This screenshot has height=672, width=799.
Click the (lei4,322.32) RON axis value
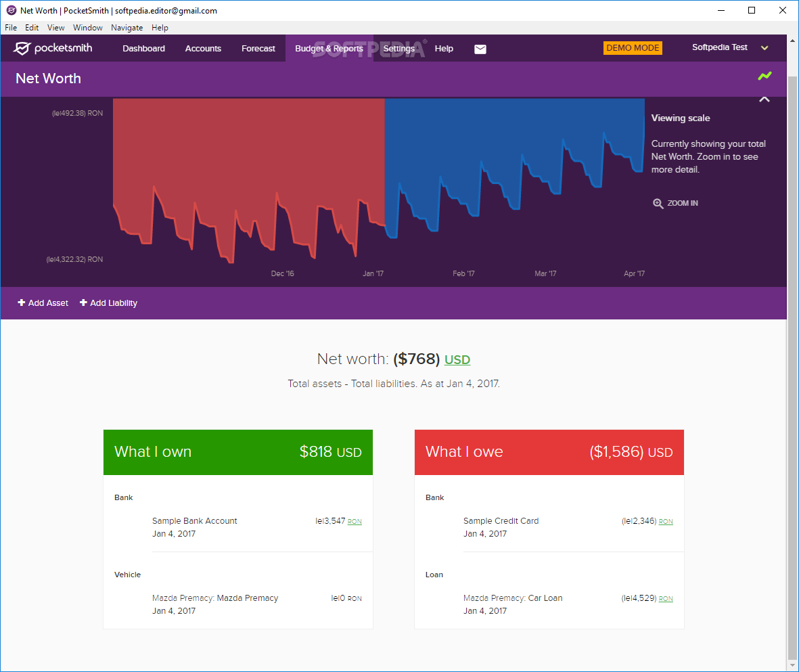[74, 259]
